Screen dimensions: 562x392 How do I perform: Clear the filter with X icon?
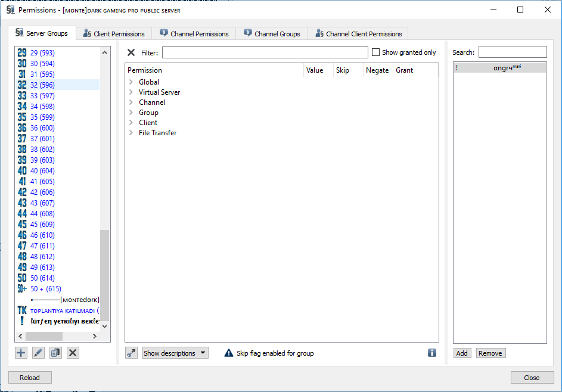coord(131,52)
